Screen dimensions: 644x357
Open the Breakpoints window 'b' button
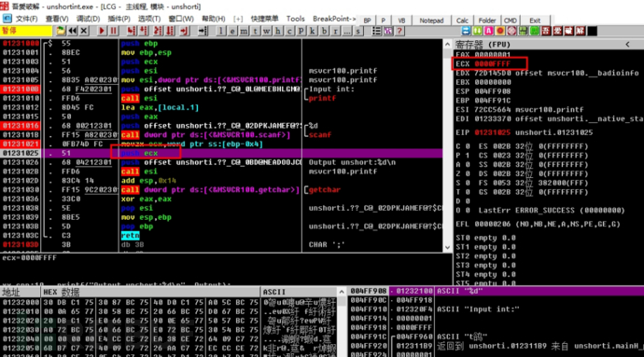tap(325, 31)
